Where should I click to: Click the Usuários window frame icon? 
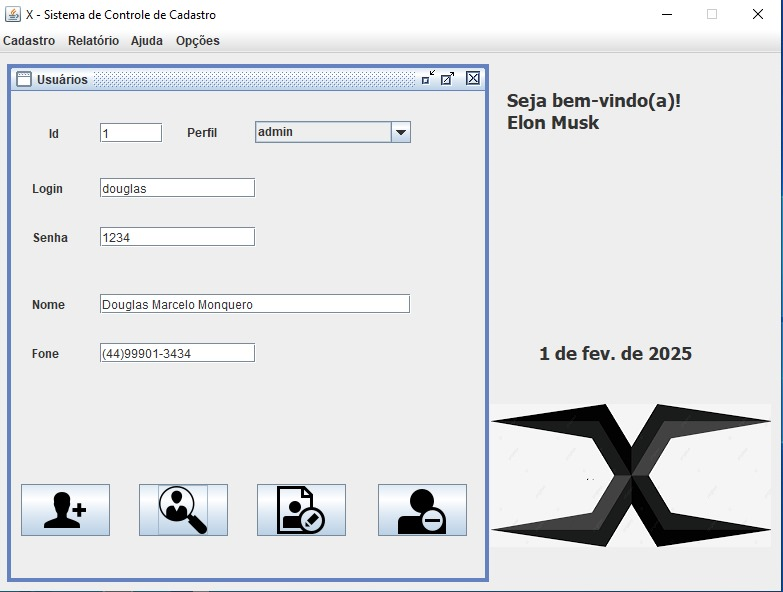click(x=24, y=79)
